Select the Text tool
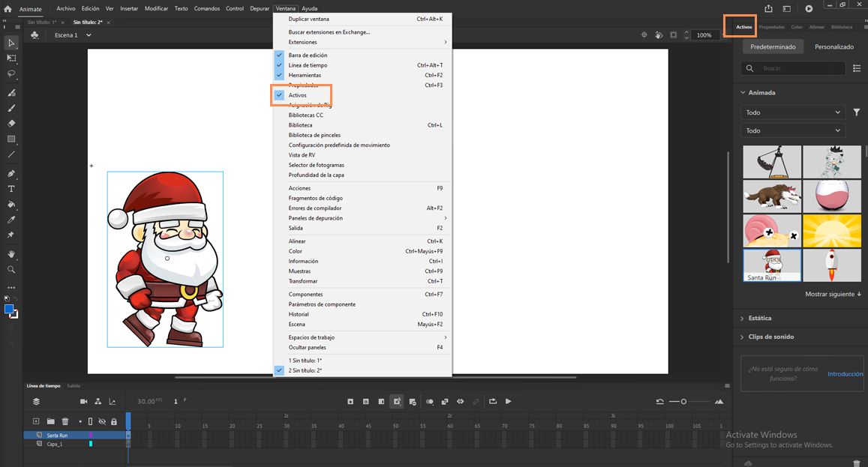This screenshot has width=868, height=467. (11, 189)
